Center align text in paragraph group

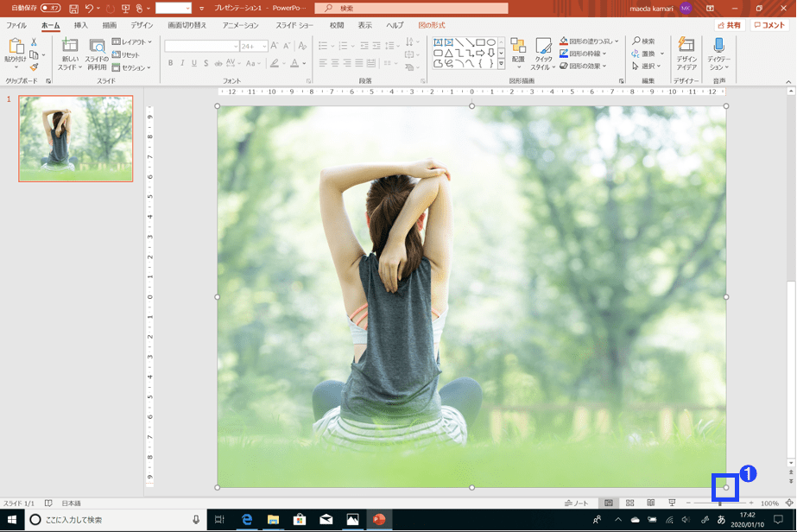(x=335, y=63)
